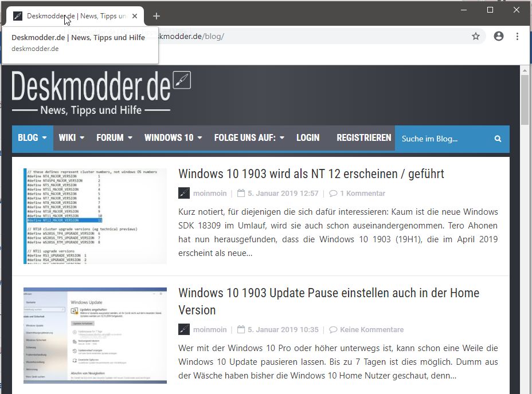Click the comment bubble icon beside 1 Kommentar

[333, 193]
